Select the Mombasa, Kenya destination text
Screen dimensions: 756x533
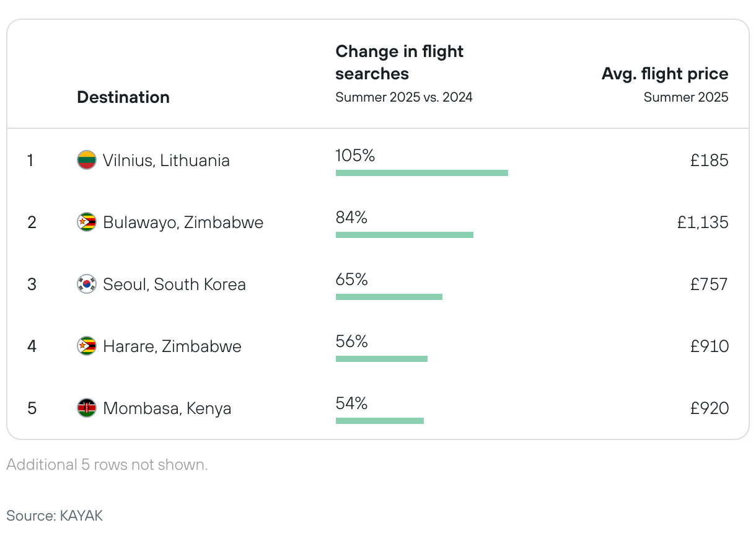pyautogui.click(x=167, y=408)
